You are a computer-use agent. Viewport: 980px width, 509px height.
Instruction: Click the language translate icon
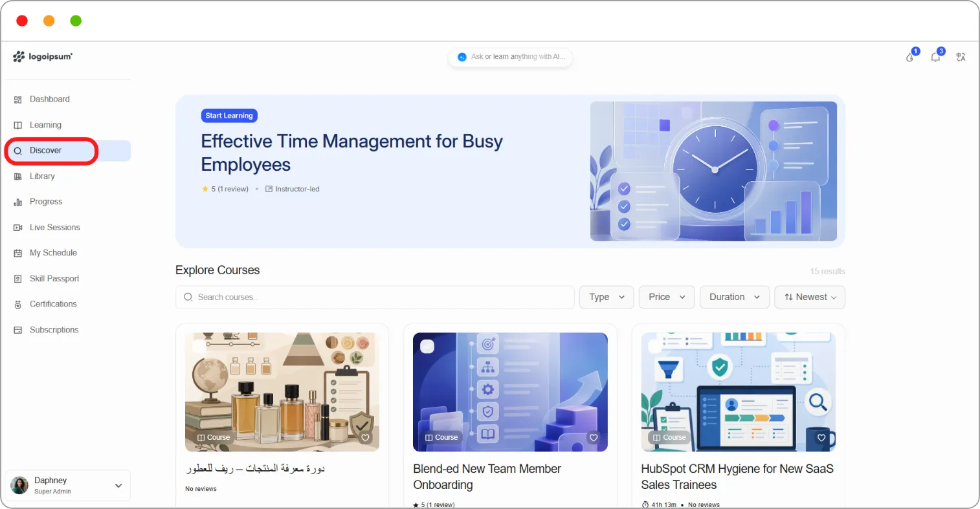tap(961, 57)
